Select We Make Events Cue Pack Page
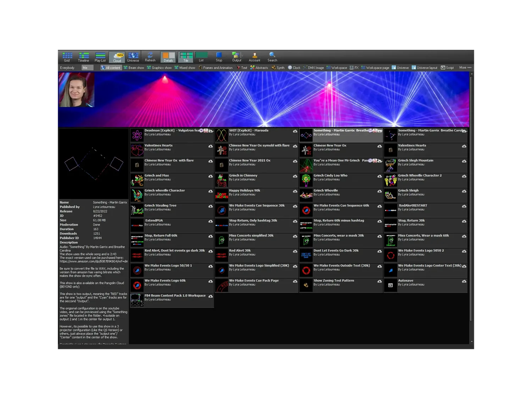The height and width of the screenshot is (399, 532). pos(256,285)
